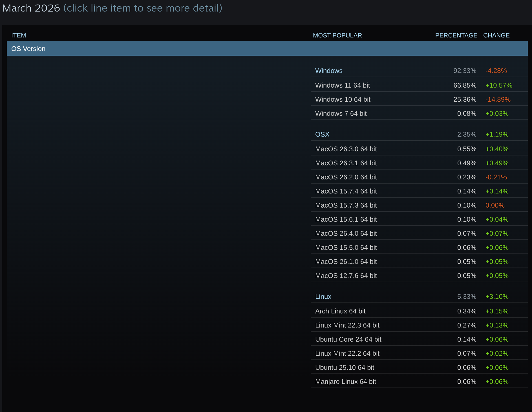532x412 pixels.
Task: Click the +0.13% change value
Action: point(497,325)
